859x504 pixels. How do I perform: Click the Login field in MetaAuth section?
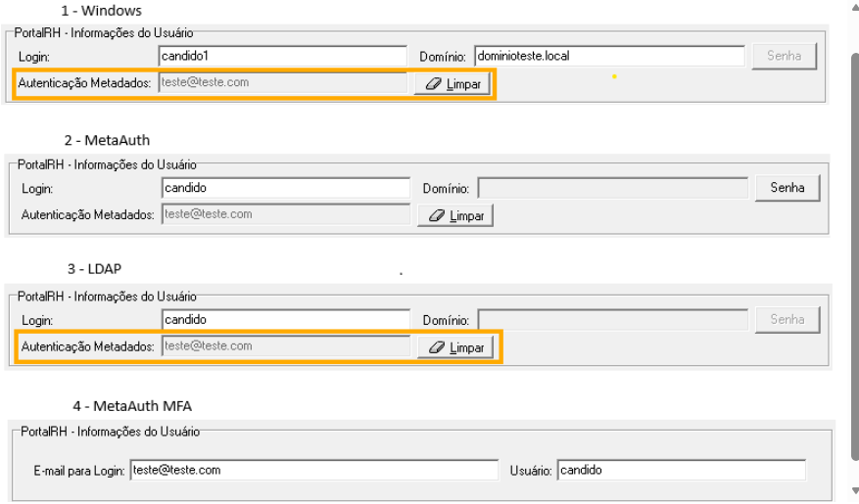coord(285,187)
